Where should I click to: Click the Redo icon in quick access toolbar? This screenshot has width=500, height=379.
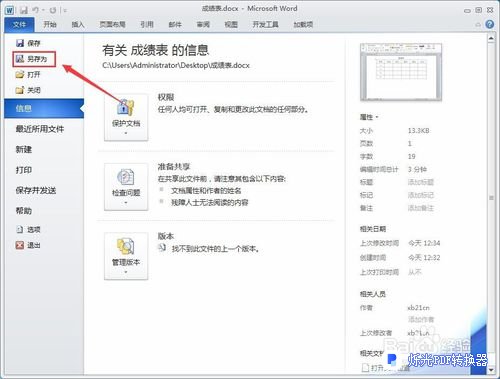pyautogui.click(x=53, y=10)
